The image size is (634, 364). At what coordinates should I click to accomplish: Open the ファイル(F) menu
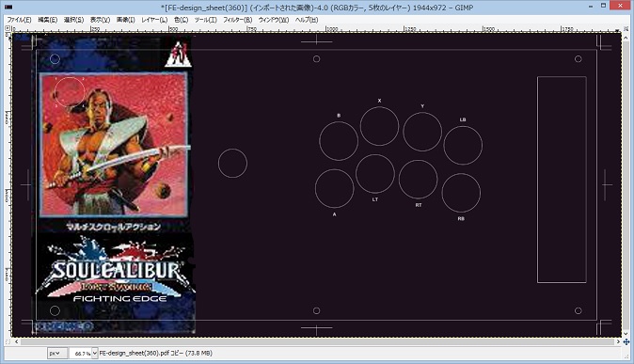click(19, 20)
